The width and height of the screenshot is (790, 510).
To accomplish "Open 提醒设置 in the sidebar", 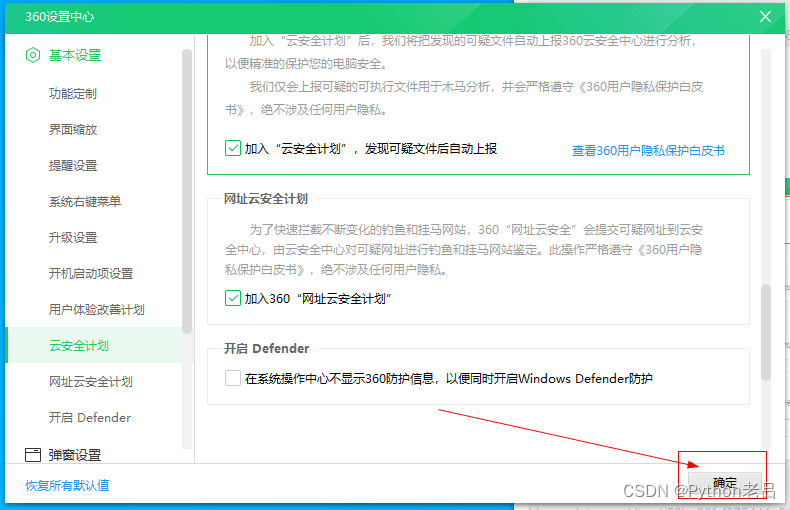I will pyautogui.click(x=73, y=165).
